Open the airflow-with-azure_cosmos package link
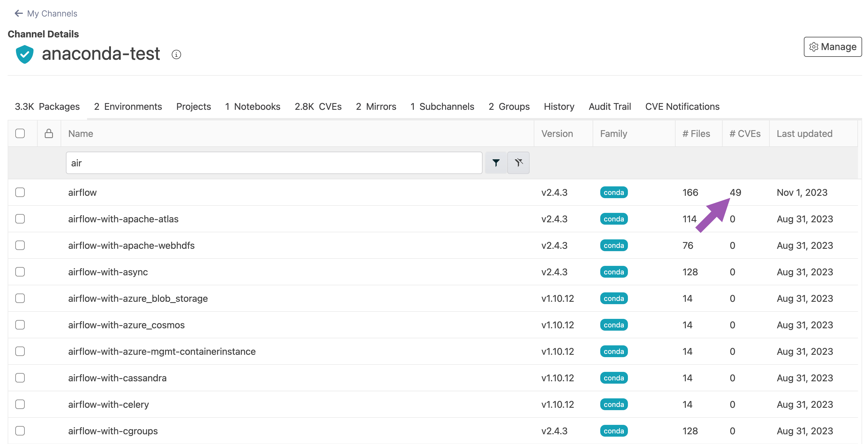Viewport: 868px width, 444px height. 126,325
